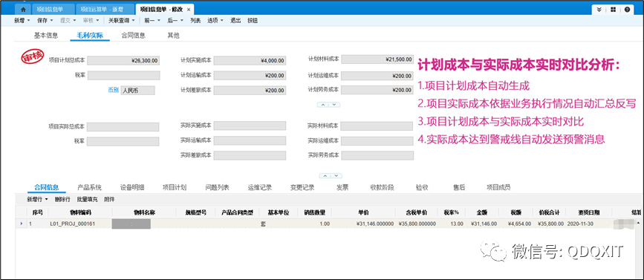Switch to the 售后 tab
This screenshot has height=280, width=644.
tap(459, 188)
